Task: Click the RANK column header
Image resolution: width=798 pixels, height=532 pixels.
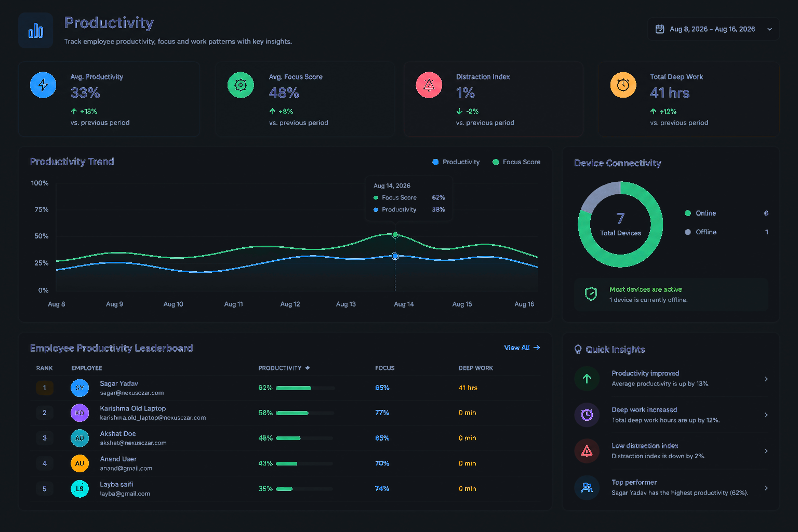Action: [45, 368]
